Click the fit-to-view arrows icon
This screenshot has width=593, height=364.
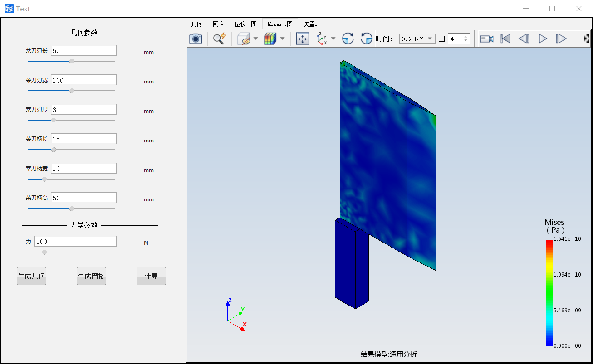pyautogui.click(x=303, y=39)
